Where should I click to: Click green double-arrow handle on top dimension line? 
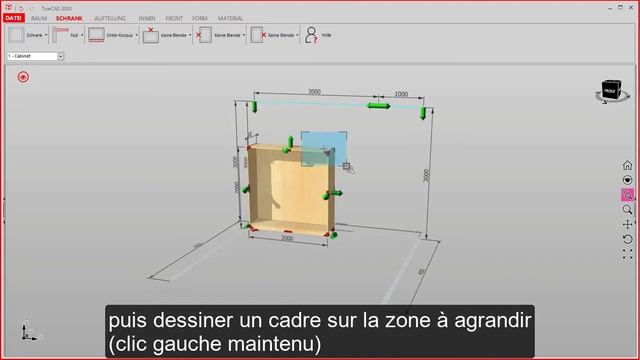[379, 106]
